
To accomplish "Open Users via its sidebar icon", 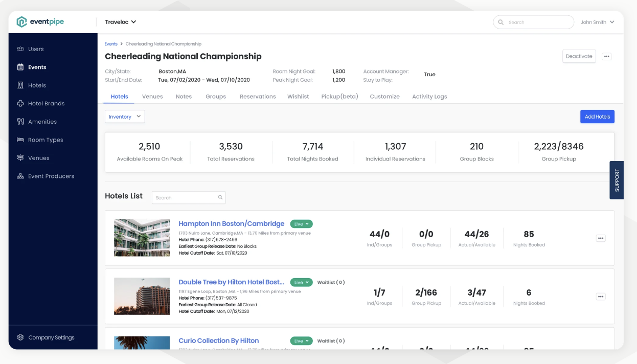I will point(20,49).
